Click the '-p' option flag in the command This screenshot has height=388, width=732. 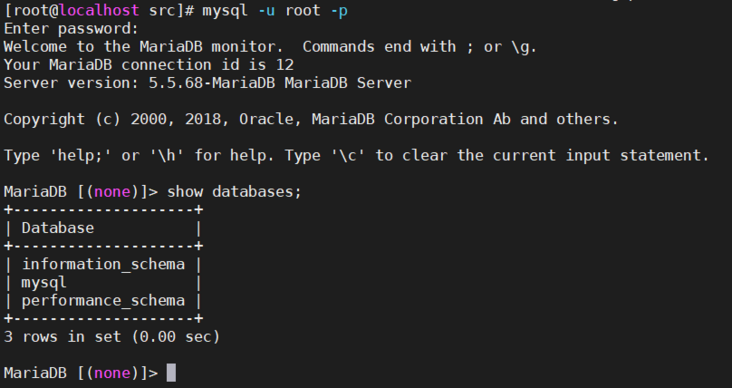(x=339, y=11)
